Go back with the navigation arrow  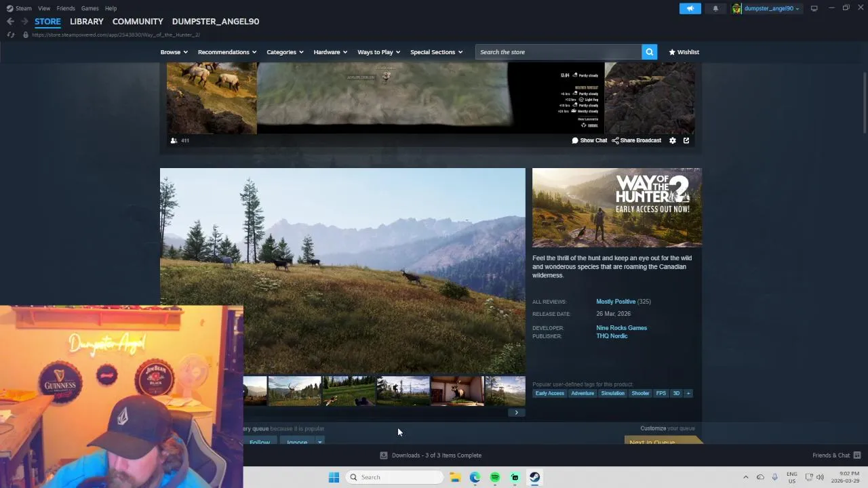pyautogui.click(x=10, y=22)
